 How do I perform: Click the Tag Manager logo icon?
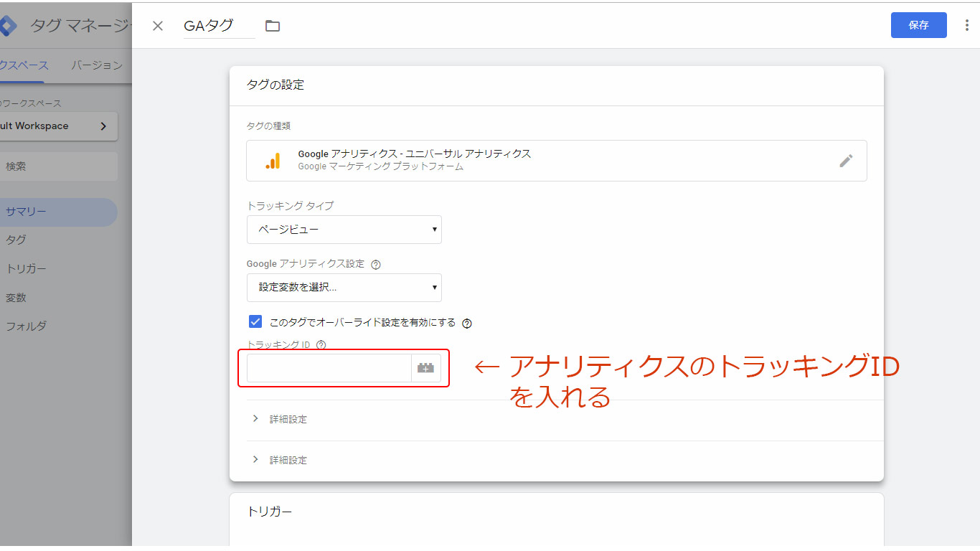(7, 27)
